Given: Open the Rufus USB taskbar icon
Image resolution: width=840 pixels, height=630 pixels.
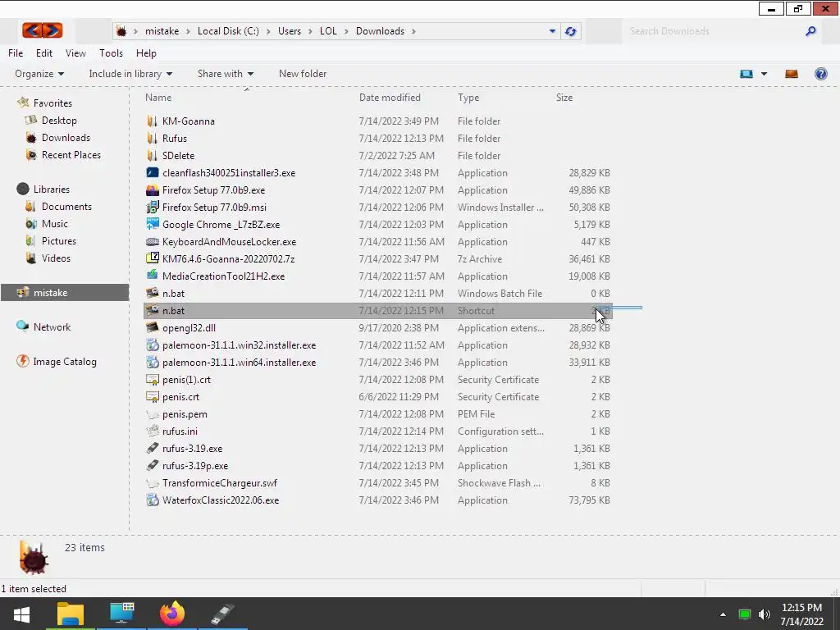Looking at the screenshot, I should (222, 614).
